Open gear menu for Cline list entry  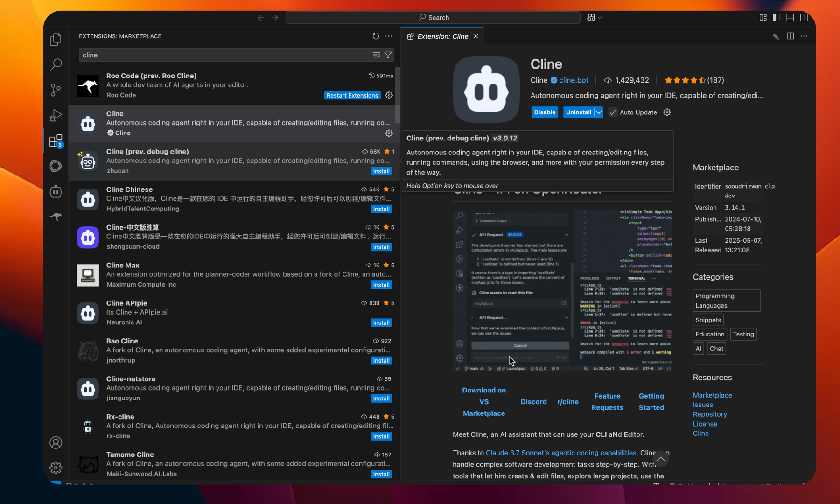389,133
